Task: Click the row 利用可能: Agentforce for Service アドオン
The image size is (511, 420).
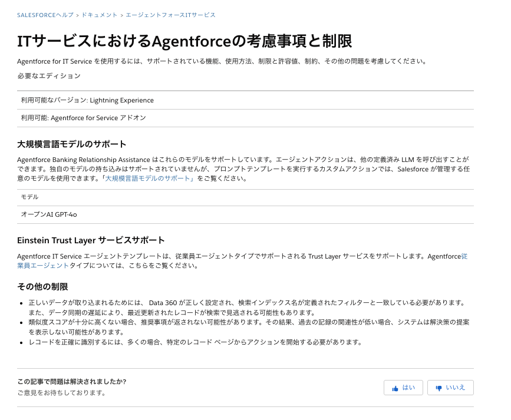Action: (245, 118)
